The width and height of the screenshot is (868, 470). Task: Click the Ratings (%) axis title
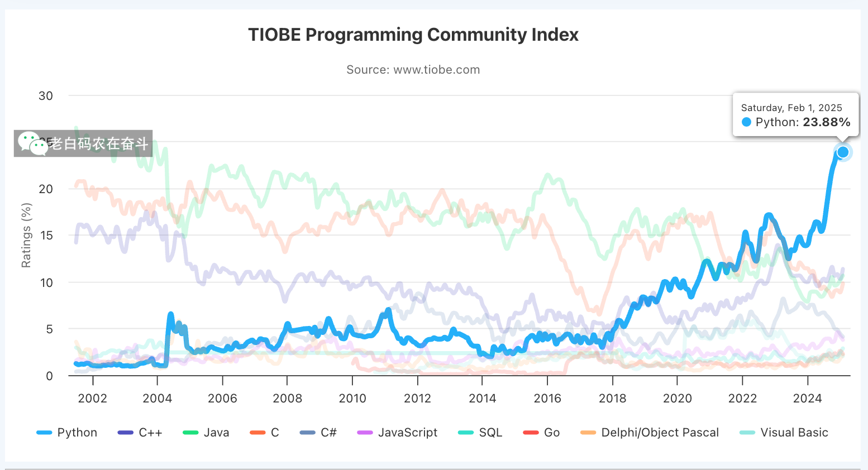[26, 235]
